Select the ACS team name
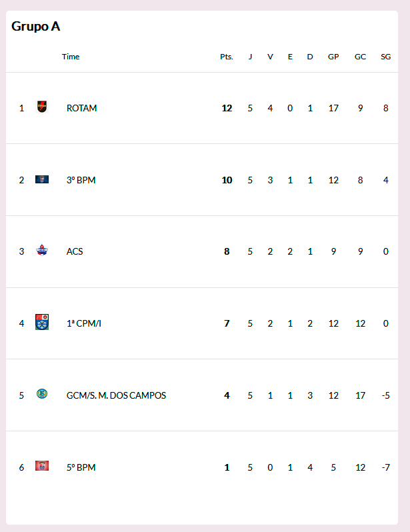 pyautogui.click(x=75, y=251)
